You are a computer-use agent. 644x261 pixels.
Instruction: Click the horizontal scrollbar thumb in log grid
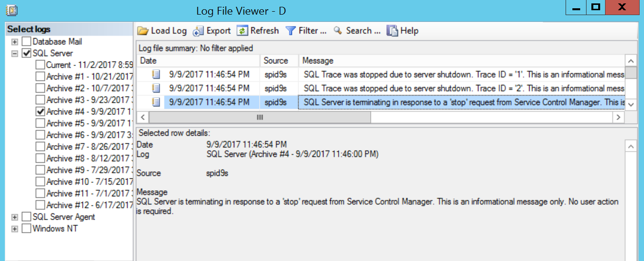[x=260, y=117]
